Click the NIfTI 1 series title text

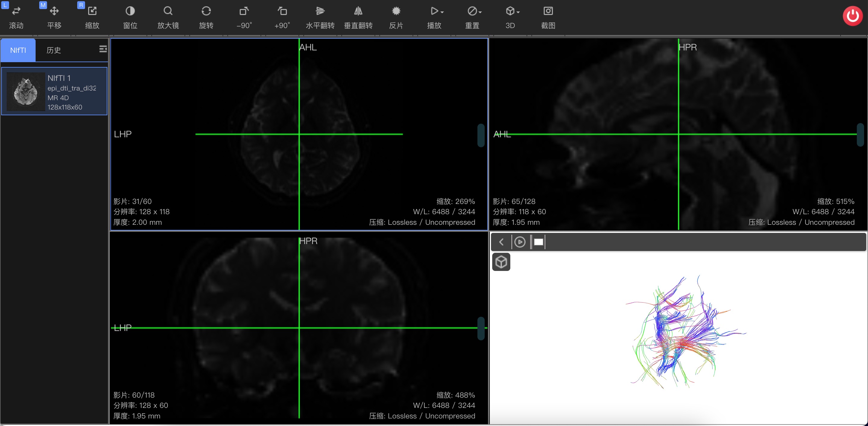[x=59, y=78]
